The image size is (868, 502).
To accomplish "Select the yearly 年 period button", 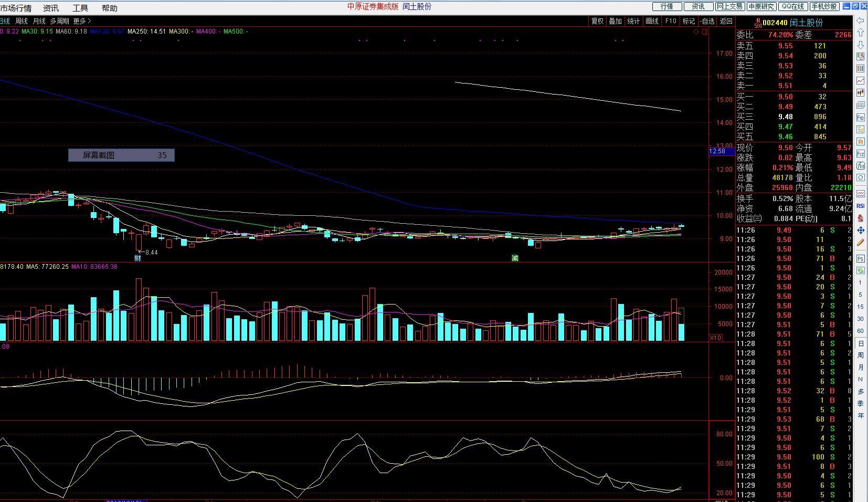I will pos(861,416).
